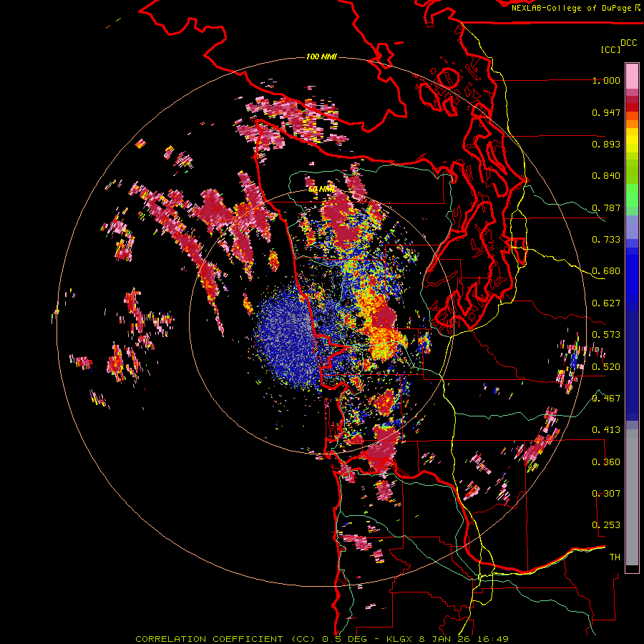This screenshot has width=644, height=644.
Task: Click the 0.680 scale label
Action: 606,271
